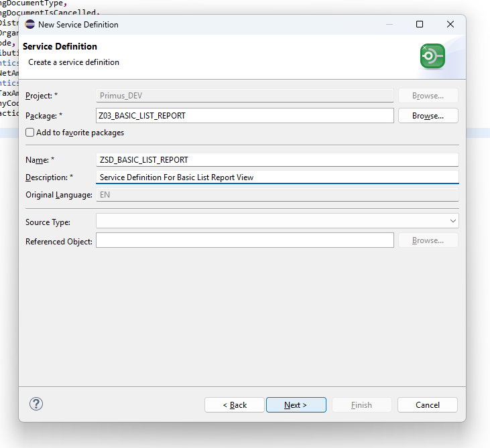The height and width of the screenshot is (448, 490).
Task: Click the 'Original Language:' label
Action: pos(59,195)
